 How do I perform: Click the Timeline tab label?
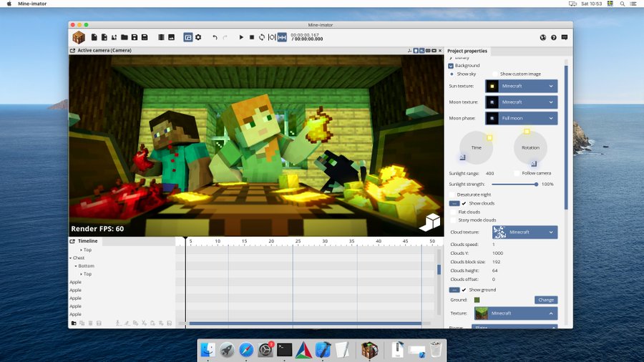(87, 241)
